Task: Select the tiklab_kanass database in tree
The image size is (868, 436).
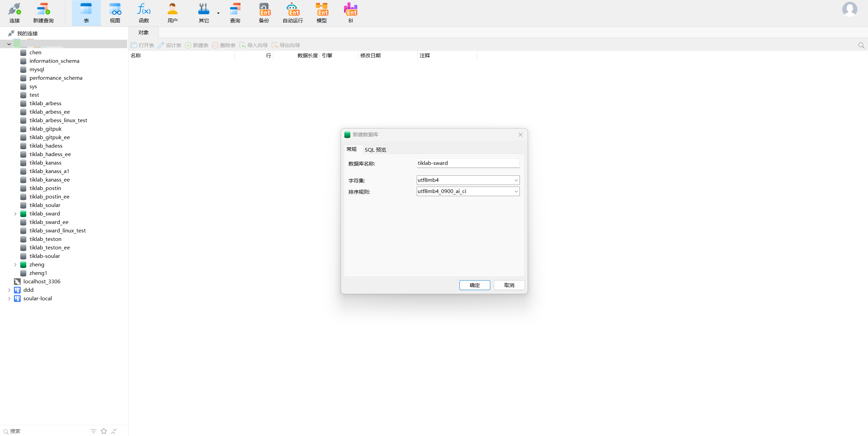Action: [x=45, y=163]
